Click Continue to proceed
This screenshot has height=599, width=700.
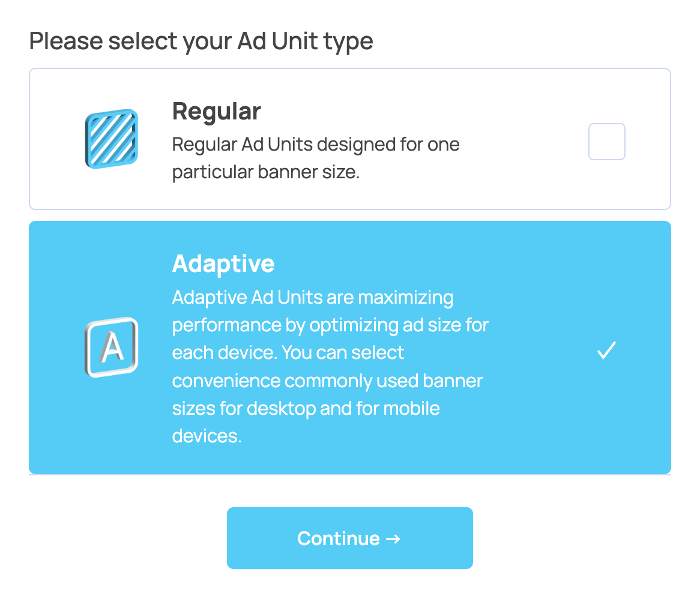[x=350, y=538]
